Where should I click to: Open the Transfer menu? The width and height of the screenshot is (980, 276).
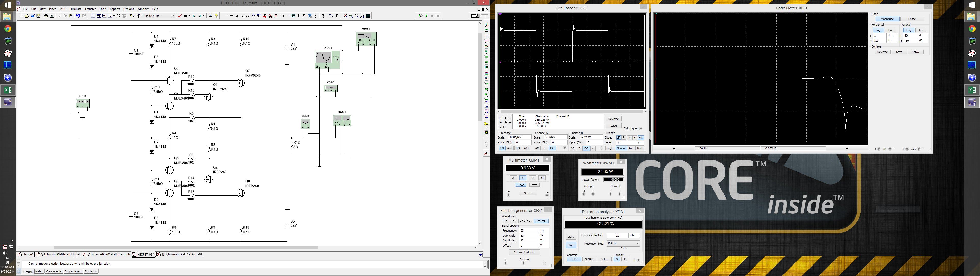pos(90,9)
